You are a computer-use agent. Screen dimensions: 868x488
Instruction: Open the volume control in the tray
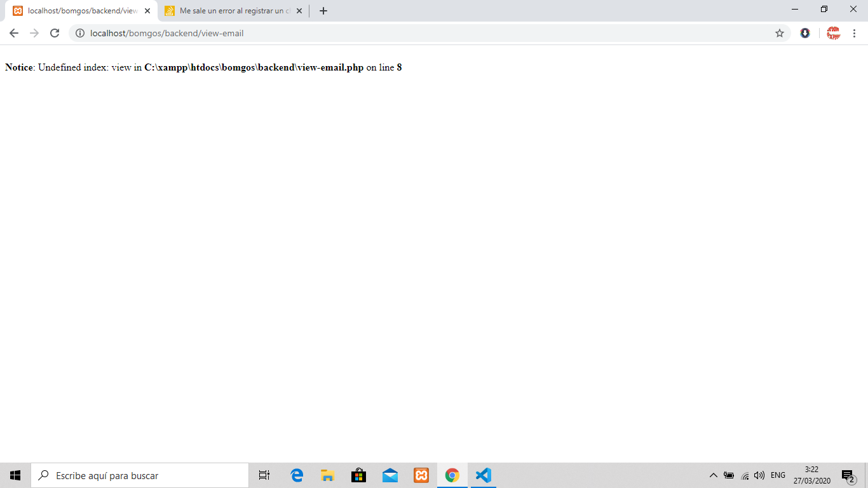coord(759,475)
